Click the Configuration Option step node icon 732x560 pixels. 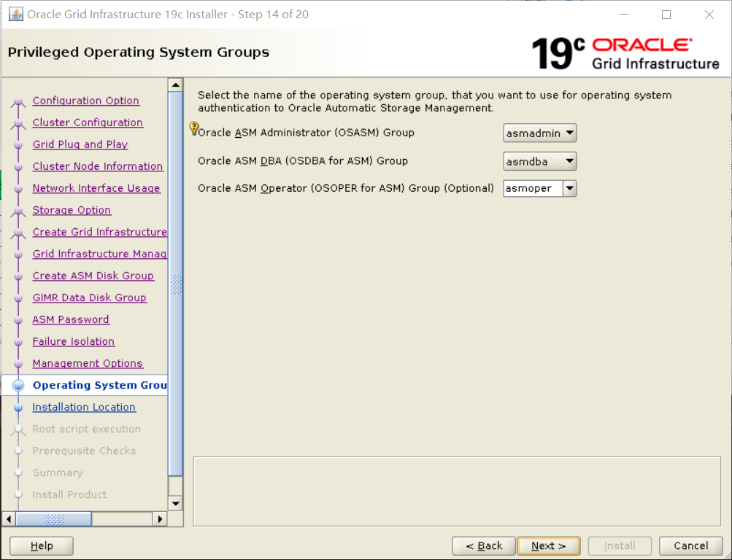(18, 101)
